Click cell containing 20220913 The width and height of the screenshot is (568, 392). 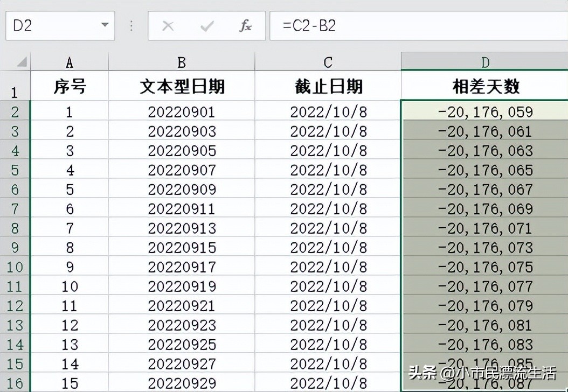pyautogui.click(x=182, y=227)
